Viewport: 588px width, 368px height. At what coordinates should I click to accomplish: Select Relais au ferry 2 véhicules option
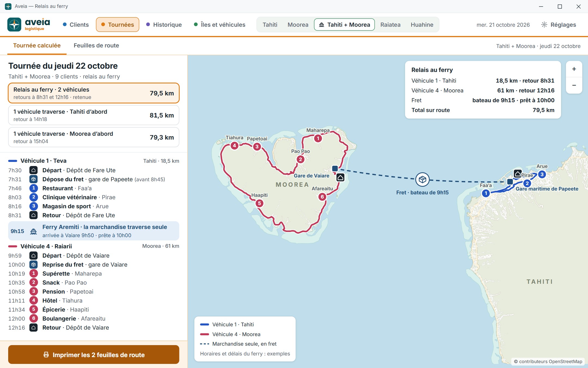click(x=94, y=93)
